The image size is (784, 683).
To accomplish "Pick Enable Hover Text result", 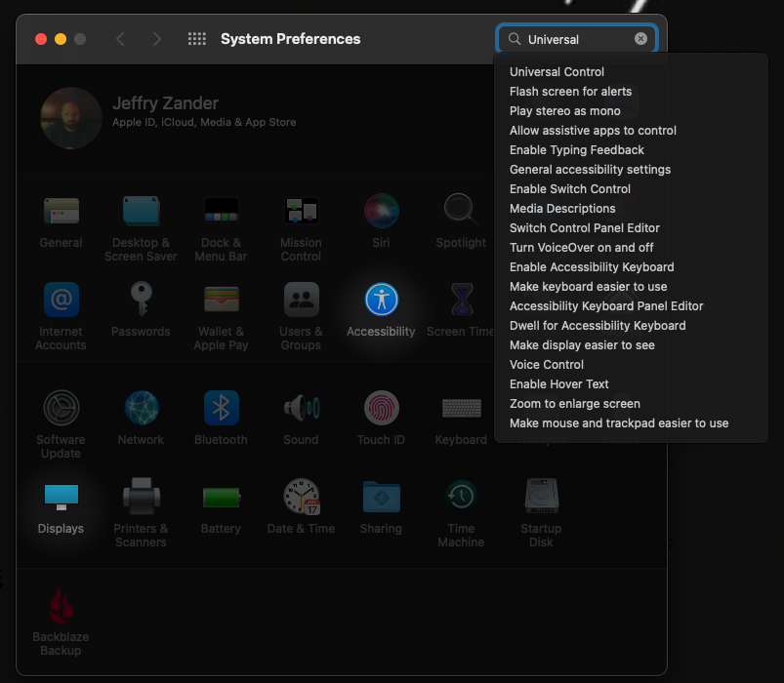I will point(559,383).
